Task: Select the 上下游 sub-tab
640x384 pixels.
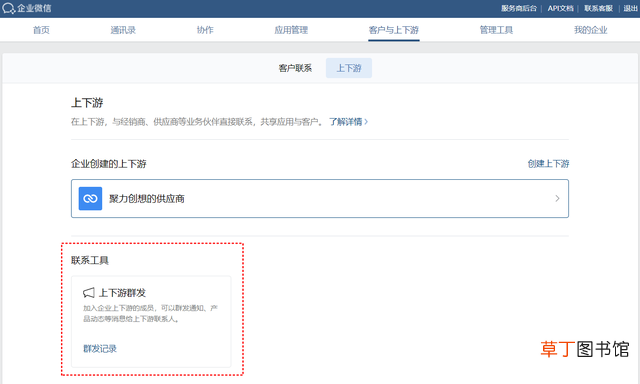Action: pyautogui.click(x=349, y=68)
